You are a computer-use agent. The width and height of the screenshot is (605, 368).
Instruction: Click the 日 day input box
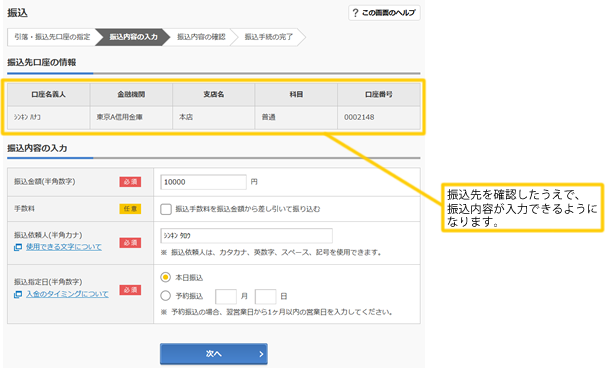pos(265,297)
